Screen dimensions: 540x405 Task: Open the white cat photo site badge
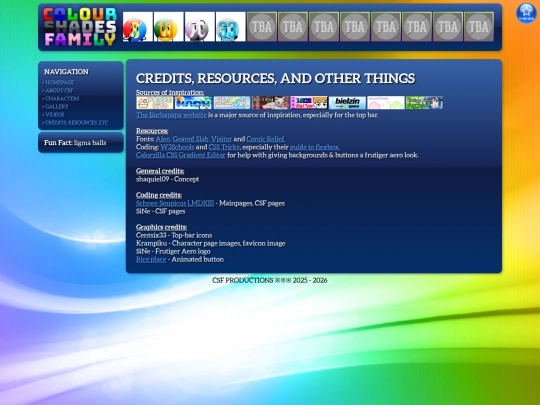pos(270,103)
